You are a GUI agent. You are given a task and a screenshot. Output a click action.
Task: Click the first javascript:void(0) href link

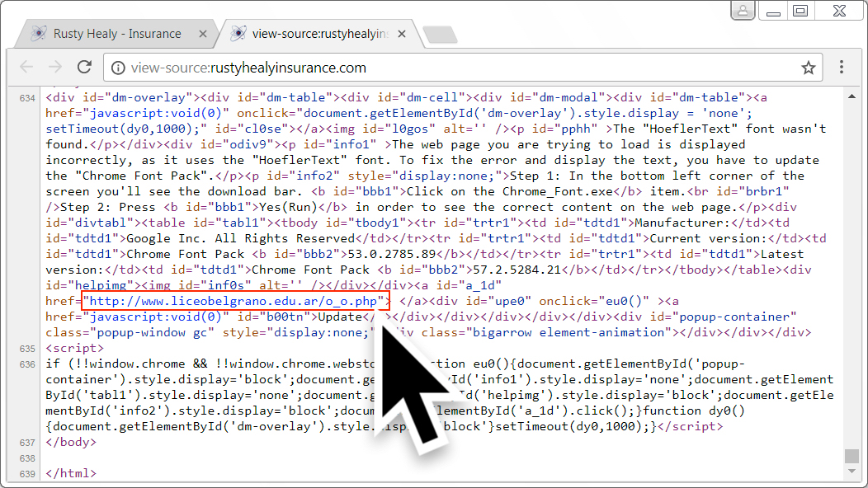pyautogui.click(x=155, y=114)
